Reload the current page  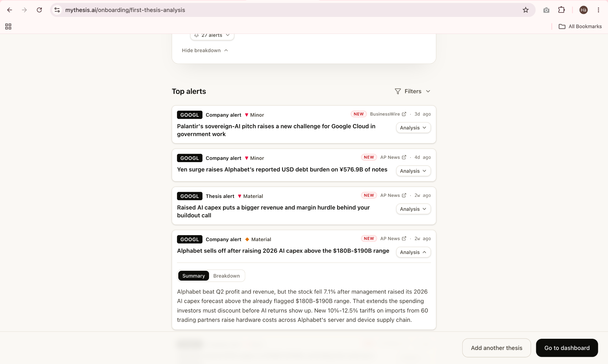pos(39,10)
